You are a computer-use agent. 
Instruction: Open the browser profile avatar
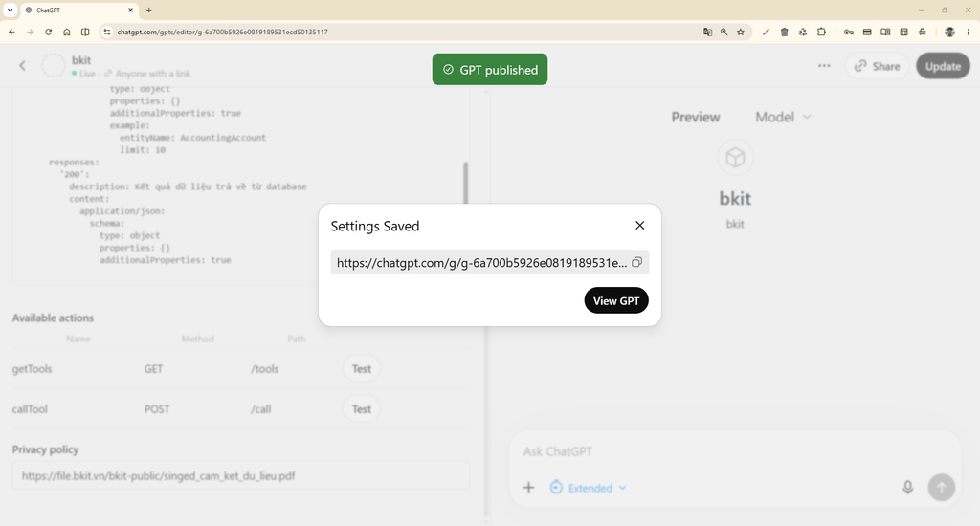coord(949,32)
